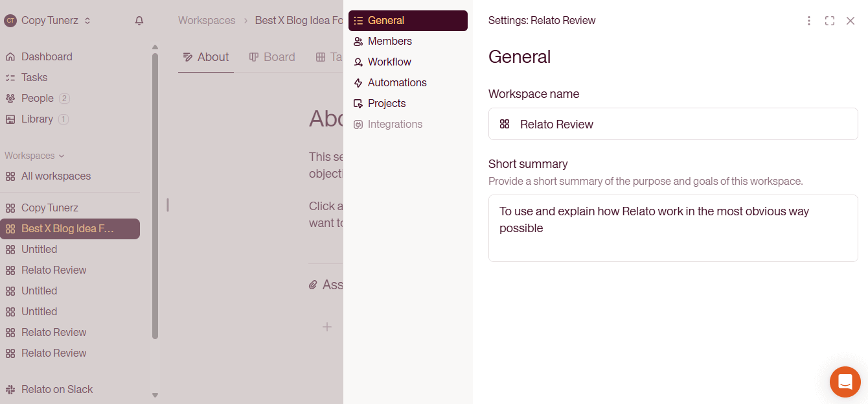Click the General list icon

point(358,21)
